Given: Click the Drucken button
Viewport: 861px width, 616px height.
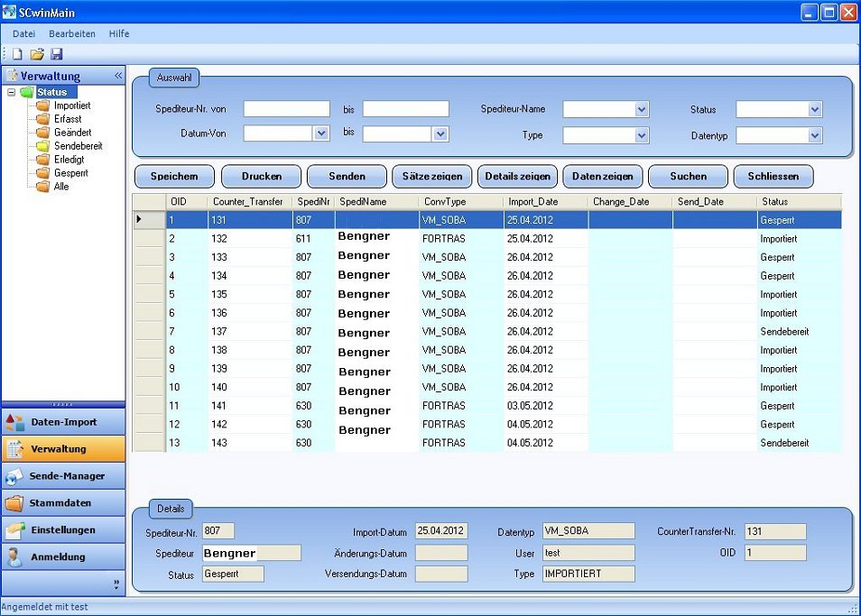Looking at the screenshot, I should point(262,177).
